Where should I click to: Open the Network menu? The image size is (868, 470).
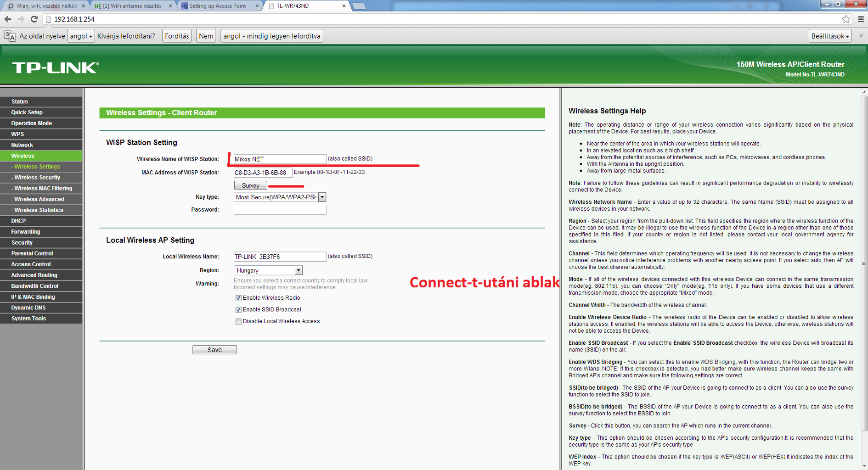[41, 145]
